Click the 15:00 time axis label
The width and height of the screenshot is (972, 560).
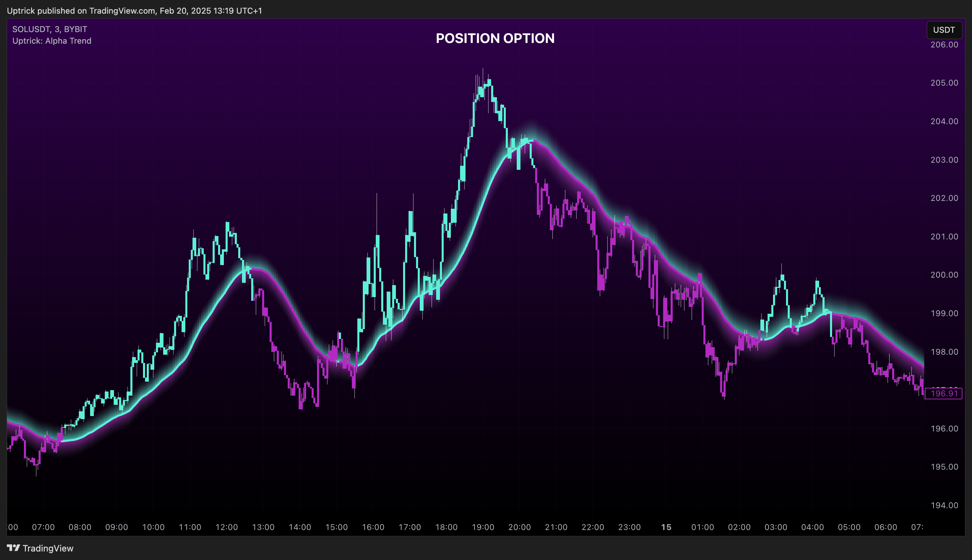coord(336,527)
